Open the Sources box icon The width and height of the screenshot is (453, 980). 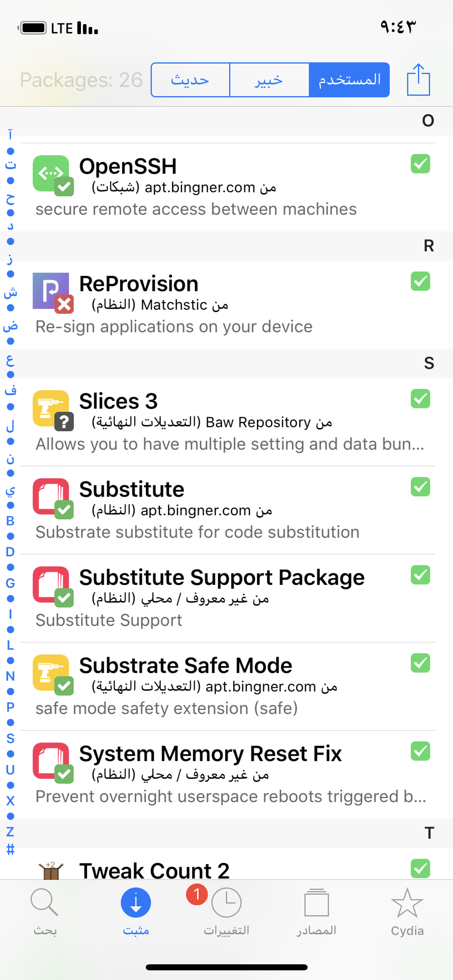coord(316,902)
